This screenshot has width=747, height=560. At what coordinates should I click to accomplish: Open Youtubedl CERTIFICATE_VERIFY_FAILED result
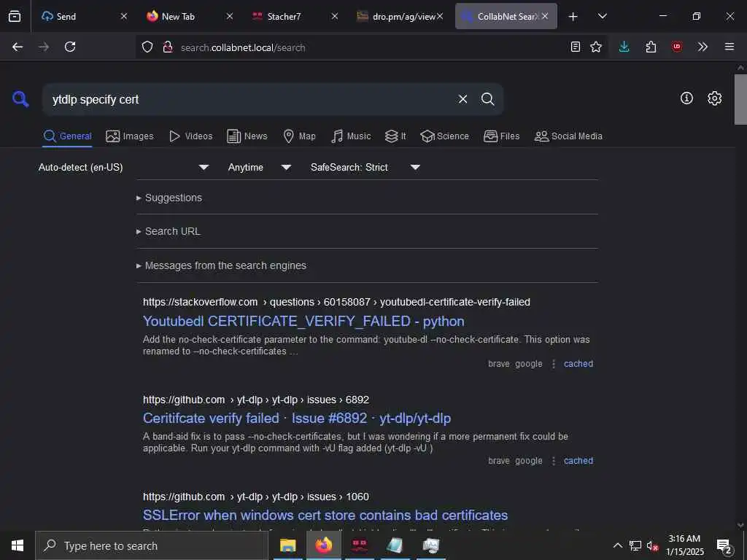coord(303,322)
